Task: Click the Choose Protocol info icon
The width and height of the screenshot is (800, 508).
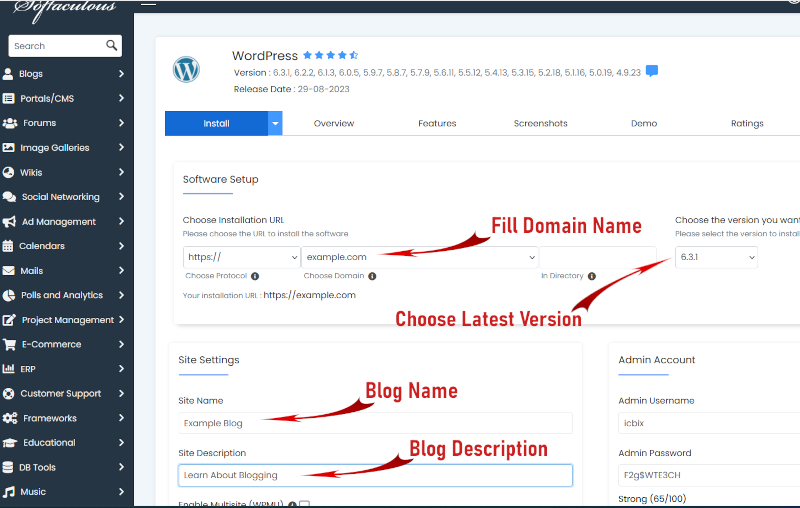Action: pos(255,276)
